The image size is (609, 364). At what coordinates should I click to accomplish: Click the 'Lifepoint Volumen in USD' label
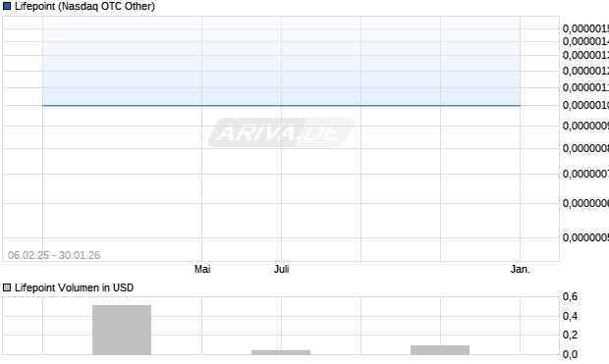(75, 287)
